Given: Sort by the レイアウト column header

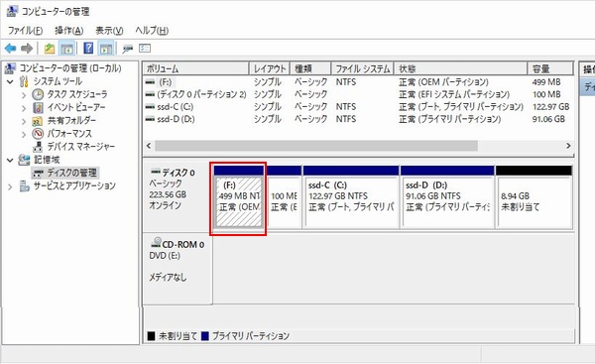Looking at the screenshot, I should pos(270,68).
